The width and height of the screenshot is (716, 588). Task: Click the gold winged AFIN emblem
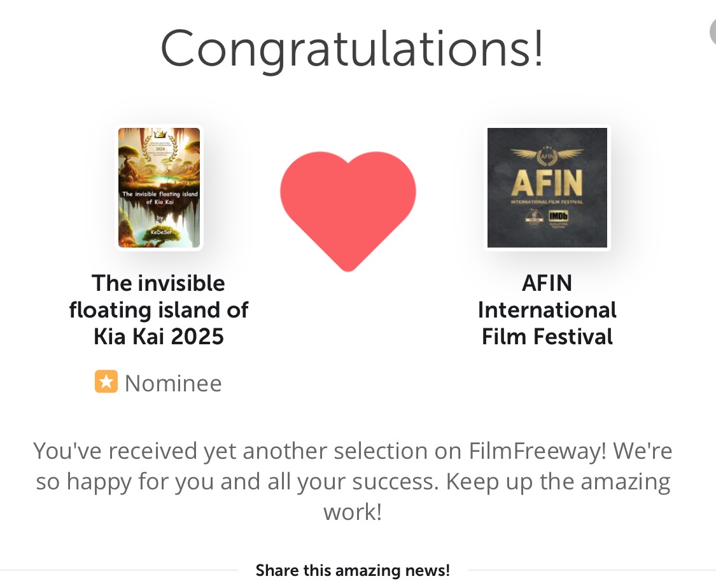click(547, 155)
